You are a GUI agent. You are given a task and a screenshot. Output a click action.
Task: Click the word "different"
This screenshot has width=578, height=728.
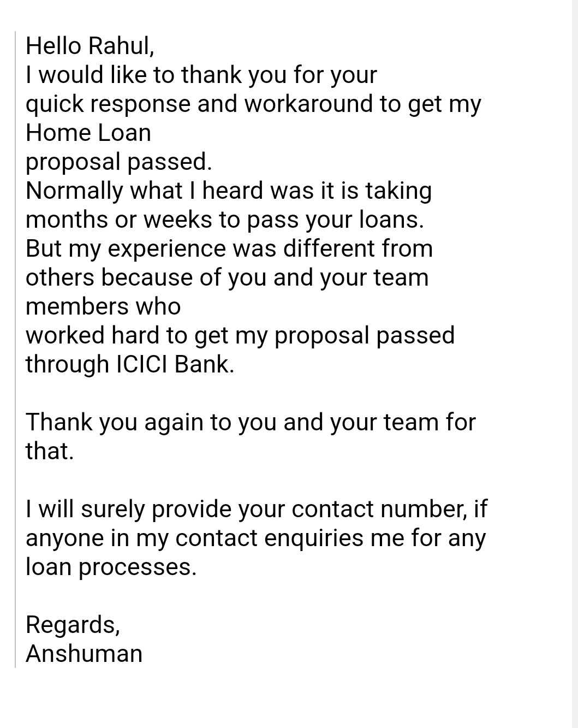[329, 249]
